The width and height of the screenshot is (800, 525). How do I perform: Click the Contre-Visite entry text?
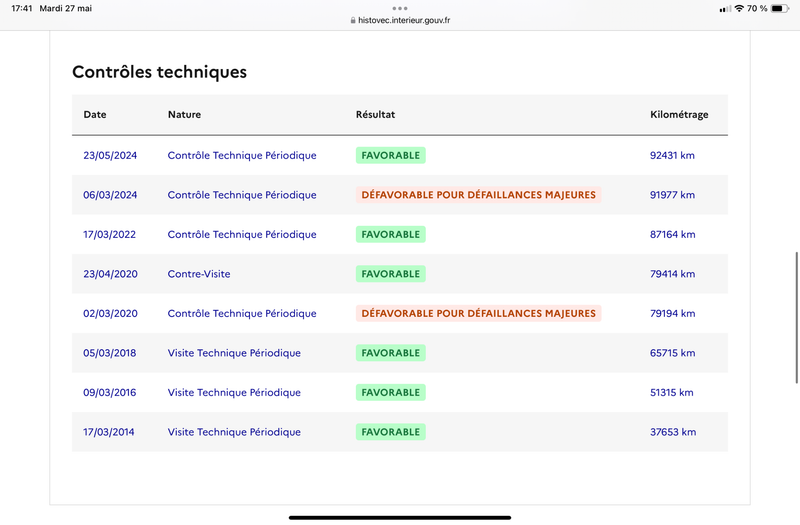click(199, 274)
